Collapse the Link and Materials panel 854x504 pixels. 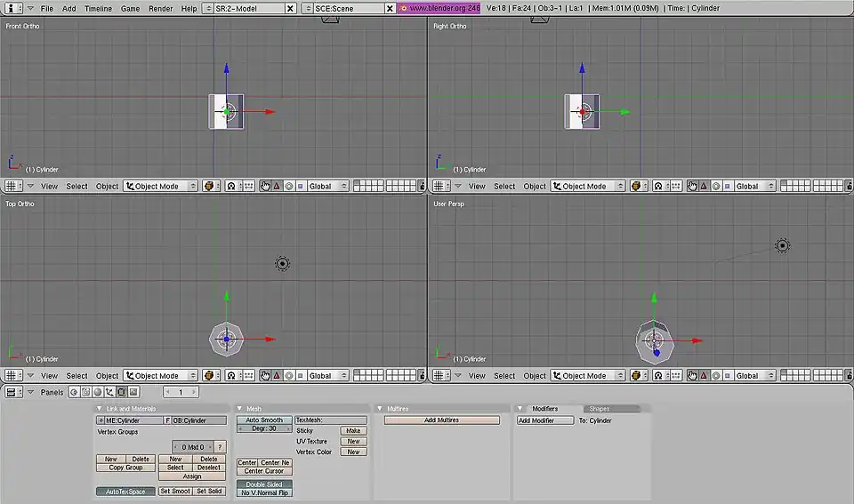[100, 409]
